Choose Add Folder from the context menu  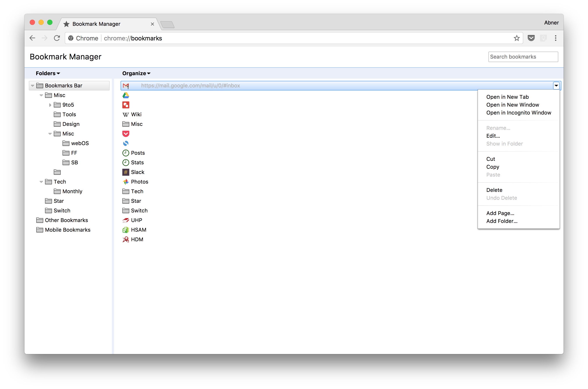point(502,221)
